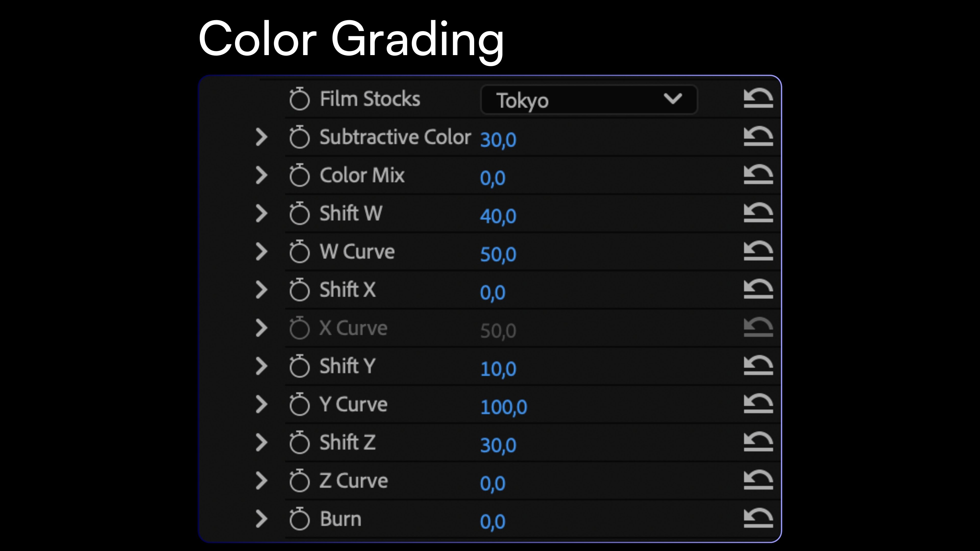Expand the X Curve property
This screenshot has height=551, width=980.
click(x=261, y=328)
